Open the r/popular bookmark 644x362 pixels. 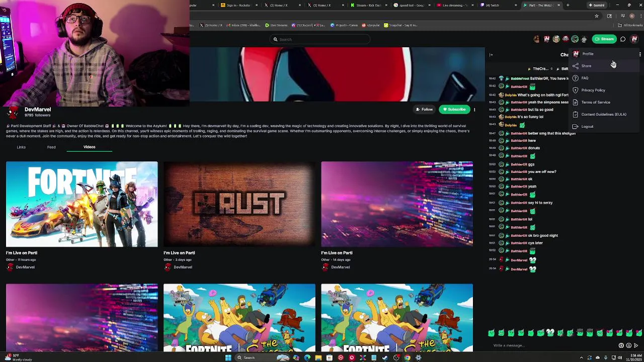371,25
